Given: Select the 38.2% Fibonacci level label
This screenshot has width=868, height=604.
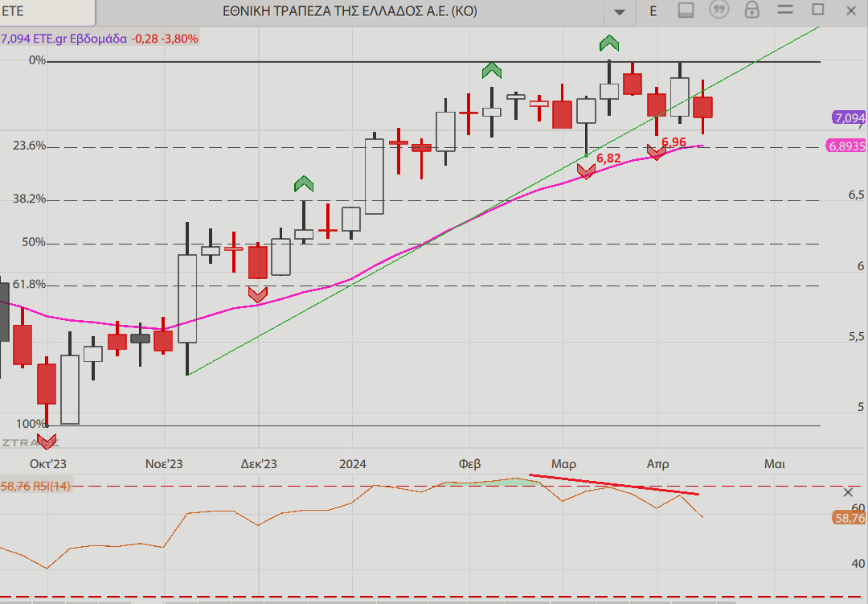Looking at the screenshot, I should click(30, 199).
